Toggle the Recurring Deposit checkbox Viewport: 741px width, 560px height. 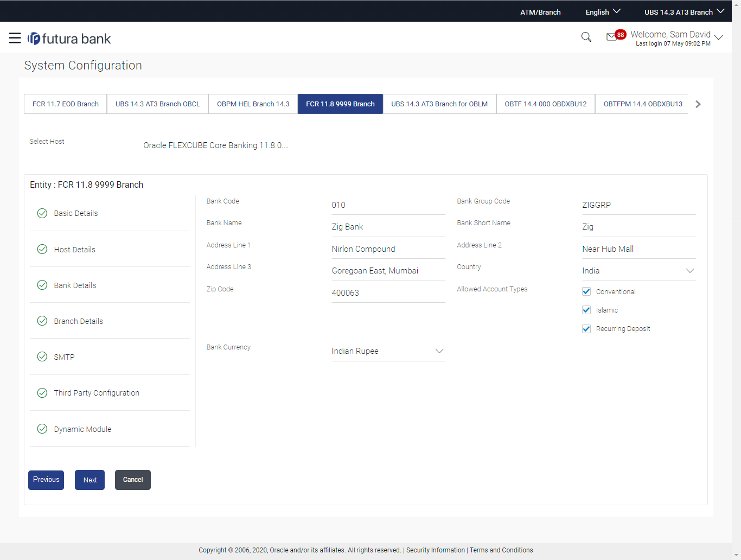click(586, 329)
